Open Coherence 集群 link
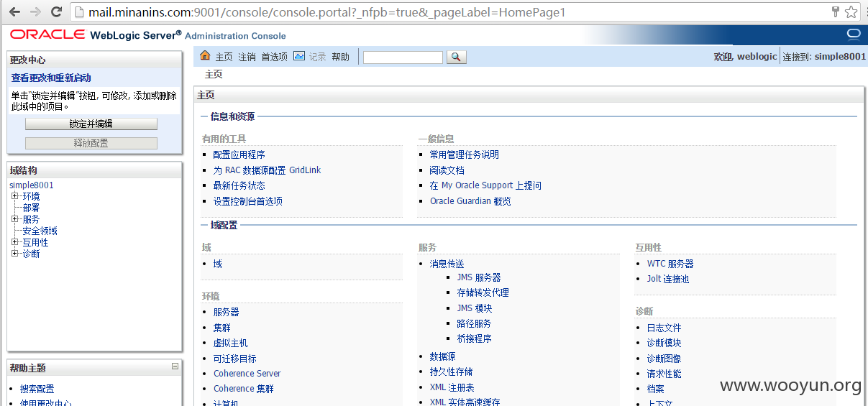 click(x=244, y=389)
